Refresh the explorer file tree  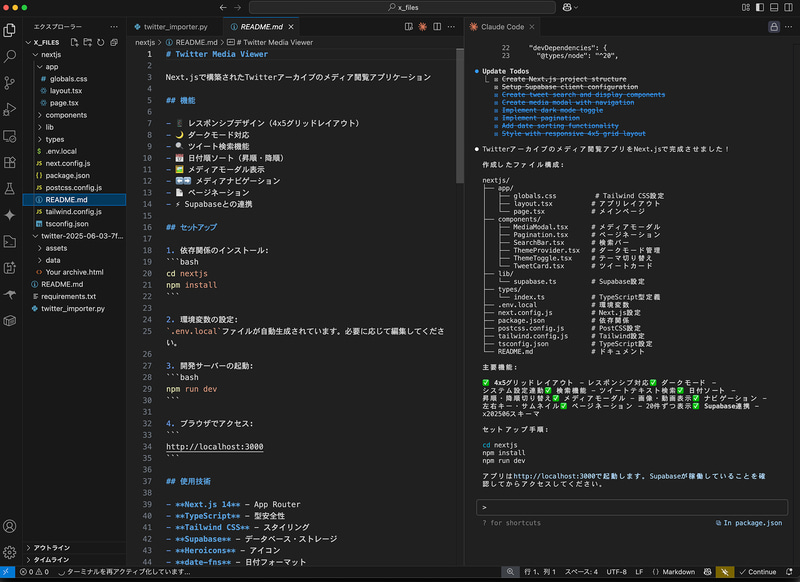click(x=101, y=42)
